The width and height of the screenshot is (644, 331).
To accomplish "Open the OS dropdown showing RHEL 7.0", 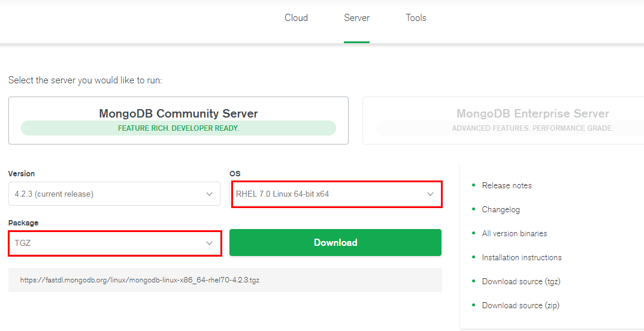I will point(336,194).
